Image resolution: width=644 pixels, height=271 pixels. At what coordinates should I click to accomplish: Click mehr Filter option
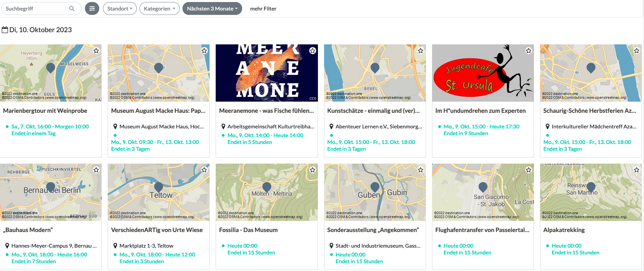(x=263, y=8)
